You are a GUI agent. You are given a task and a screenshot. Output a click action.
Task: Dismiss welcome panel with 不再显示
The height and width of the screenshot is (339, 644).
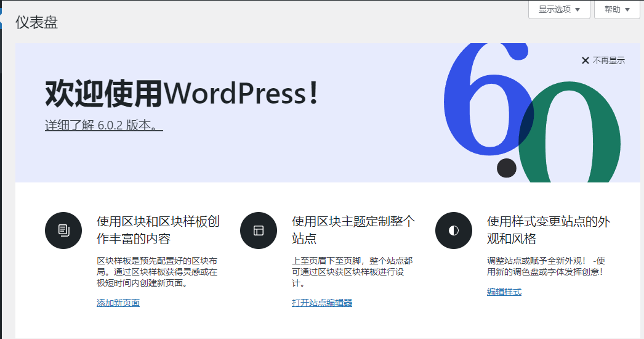[603, 60]
